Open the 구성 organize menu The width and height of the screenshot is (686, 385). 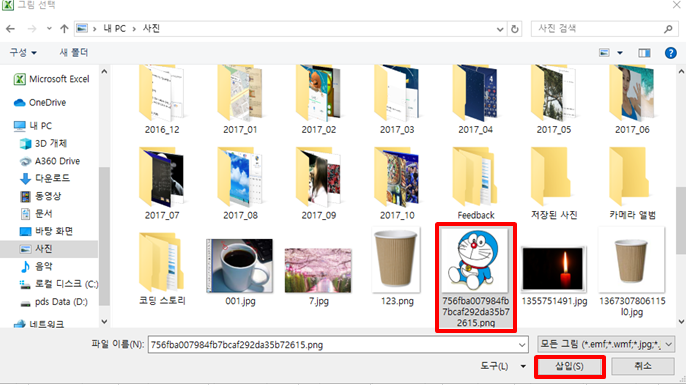pos(23,52)
